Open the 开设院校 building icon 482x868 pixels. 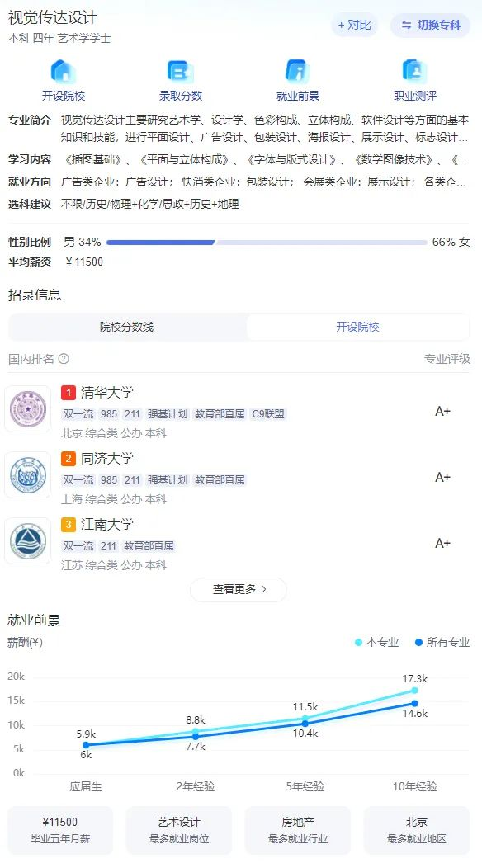tap(64, 72)
